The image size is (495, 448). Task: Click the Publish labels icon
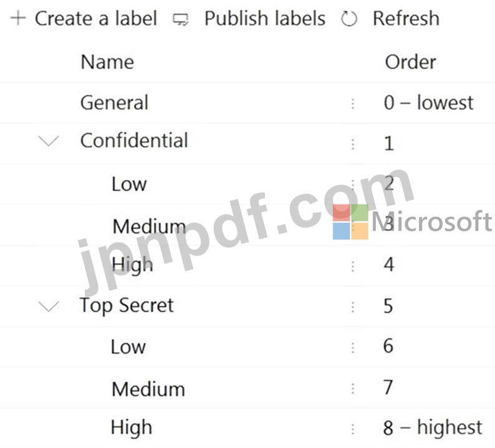coord(181,19)
